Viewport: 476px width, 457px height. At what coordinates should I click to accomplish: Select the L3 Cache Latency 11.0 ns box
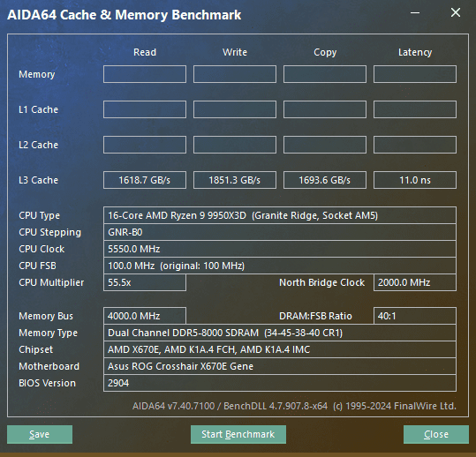click(x=415, y=180)
